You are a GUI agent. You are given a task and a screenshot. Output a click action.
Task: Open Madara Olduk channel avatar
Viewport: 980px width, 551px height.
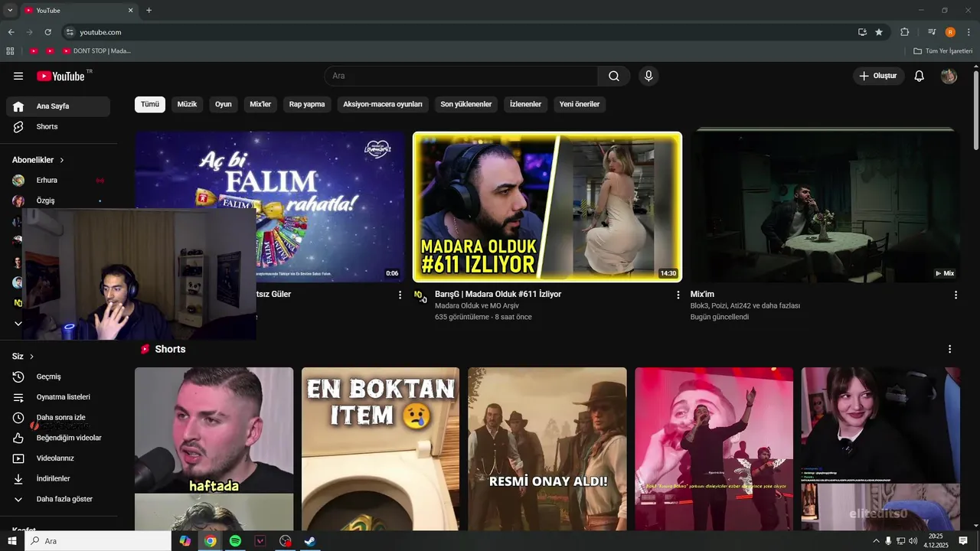tap(420, 296)
